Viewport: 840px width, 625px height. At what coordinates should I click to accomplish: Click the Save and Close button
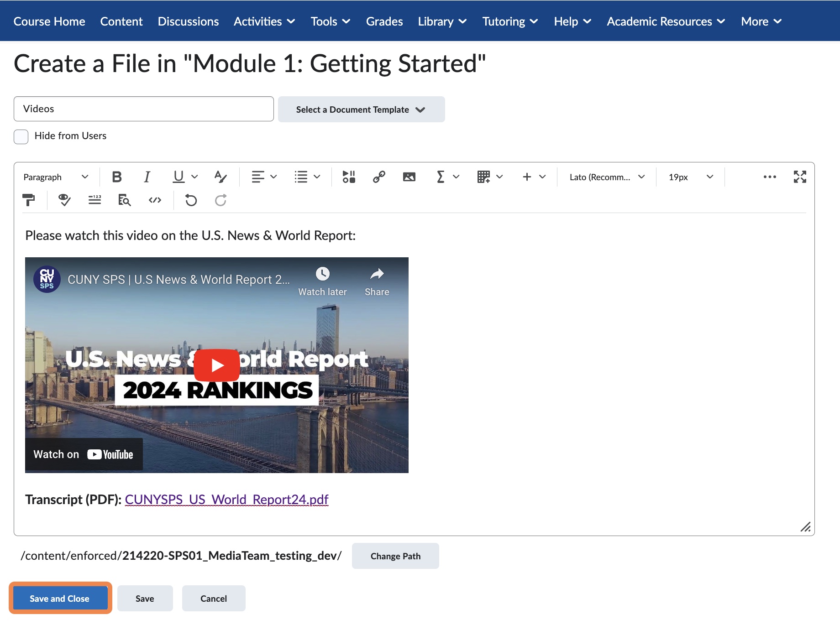point(60,598)
